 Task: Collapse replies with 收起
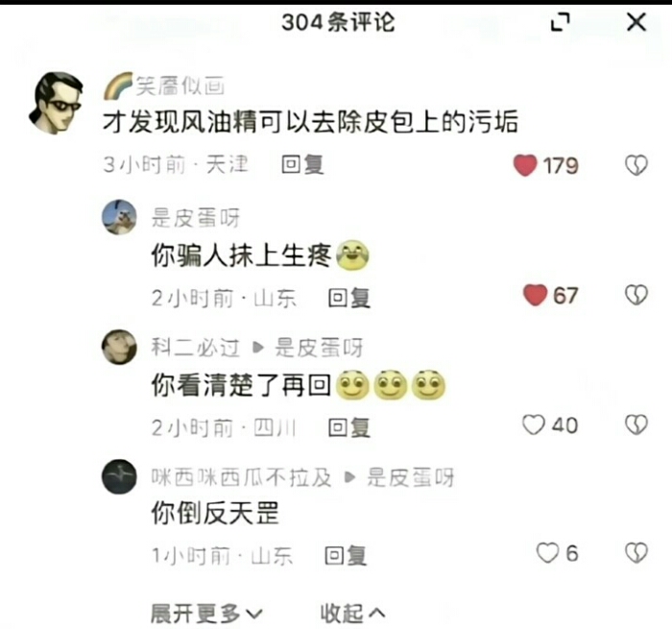click(352, 614)
